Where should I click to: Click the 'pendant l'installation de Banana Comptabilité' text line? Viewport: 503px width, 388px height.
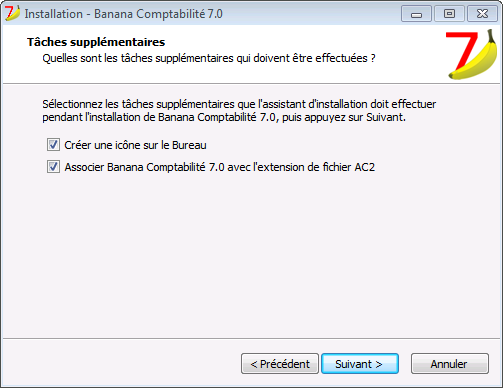tap(224, 117)
